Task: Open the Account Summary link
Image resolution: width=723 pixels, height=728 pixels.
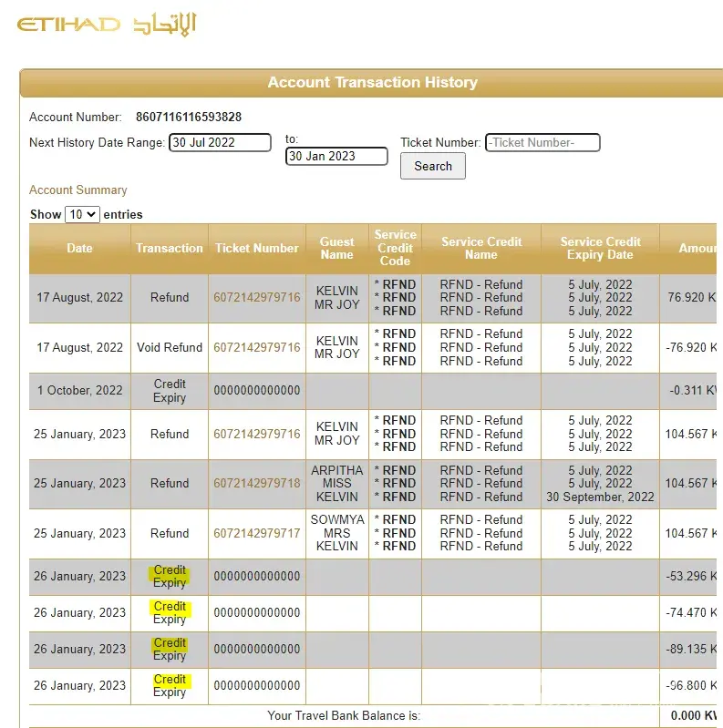Action: [78, 190]
